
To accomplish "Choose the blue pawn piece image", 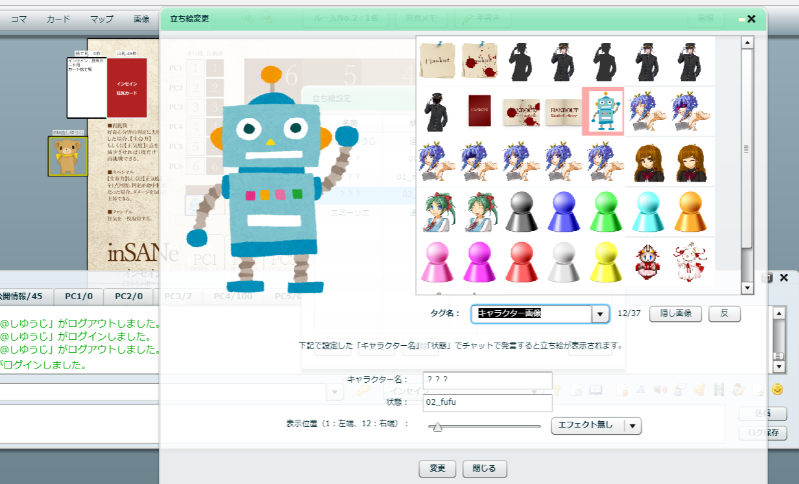I will coord(563,212).
